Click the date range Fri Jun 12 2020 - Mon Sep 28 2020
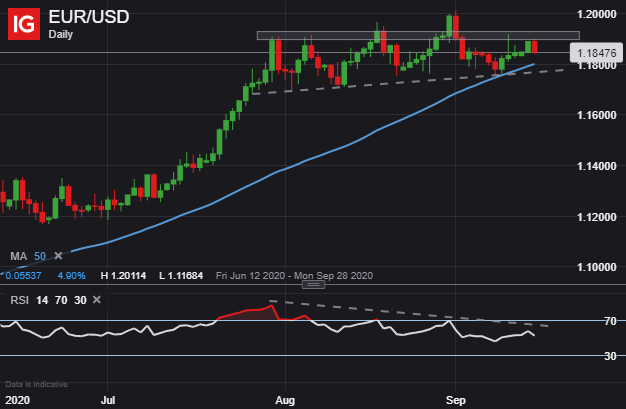The image size is (626, 409). [x=294, y=276]
